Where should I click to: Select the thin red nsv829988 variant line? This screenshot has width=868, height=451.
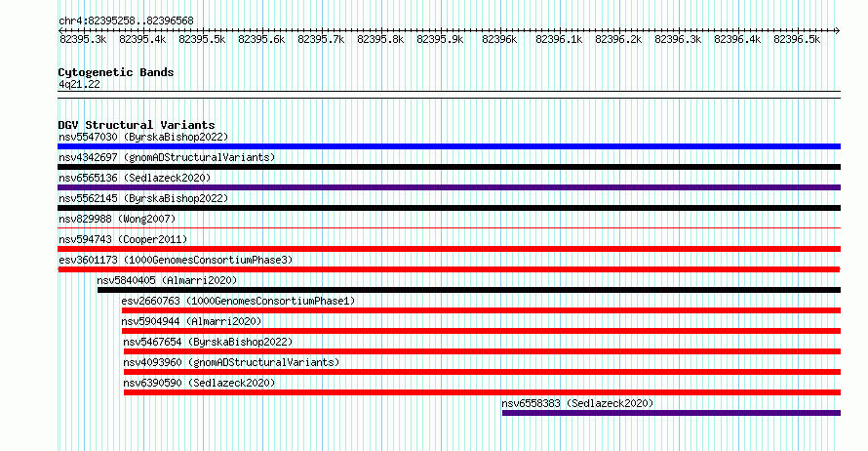click(x=449, y=227)
